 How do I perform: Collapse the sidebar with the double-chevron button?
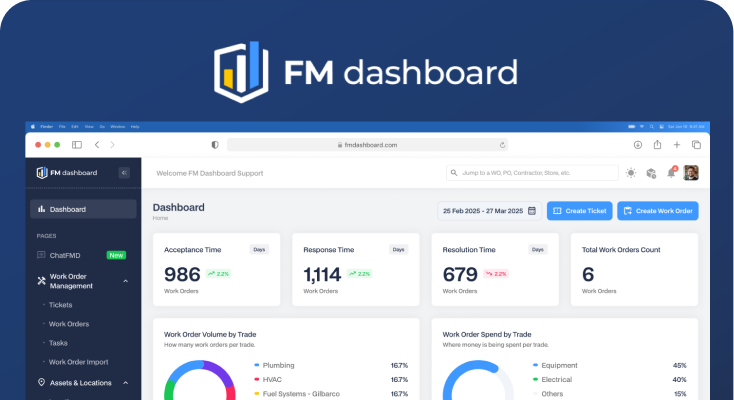pos(124,173)
